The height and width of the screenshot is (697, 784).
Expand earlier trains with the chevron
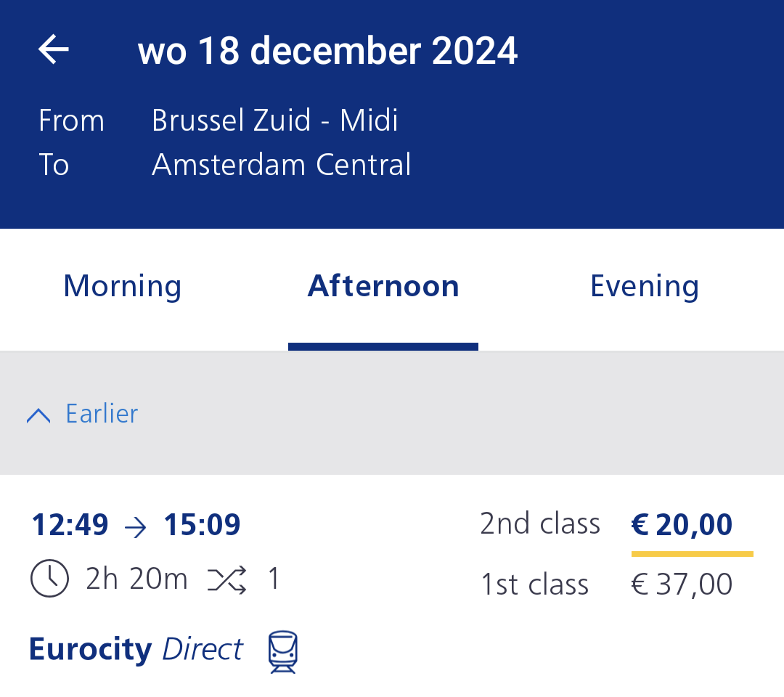coord(38,415)
